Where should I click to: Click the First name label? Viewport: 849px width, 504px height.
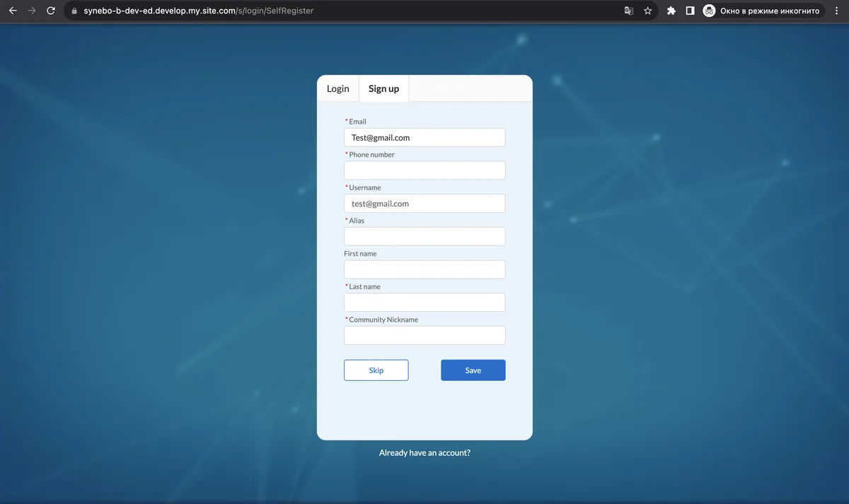(360, 254)
